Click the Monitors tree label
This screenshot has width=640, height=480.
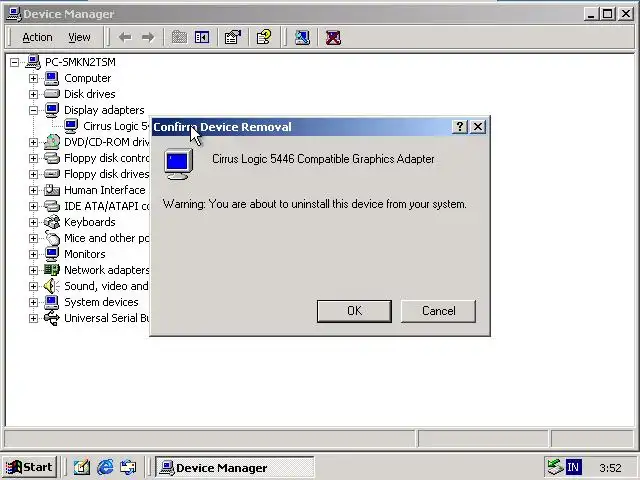(x=84, y=254)
